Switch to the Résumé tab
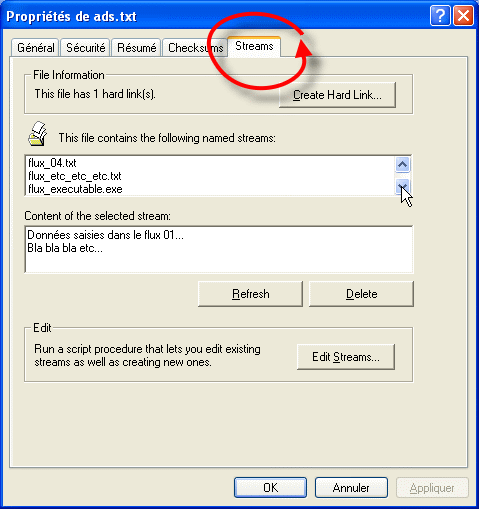479x509 pixels. [137, 48]
